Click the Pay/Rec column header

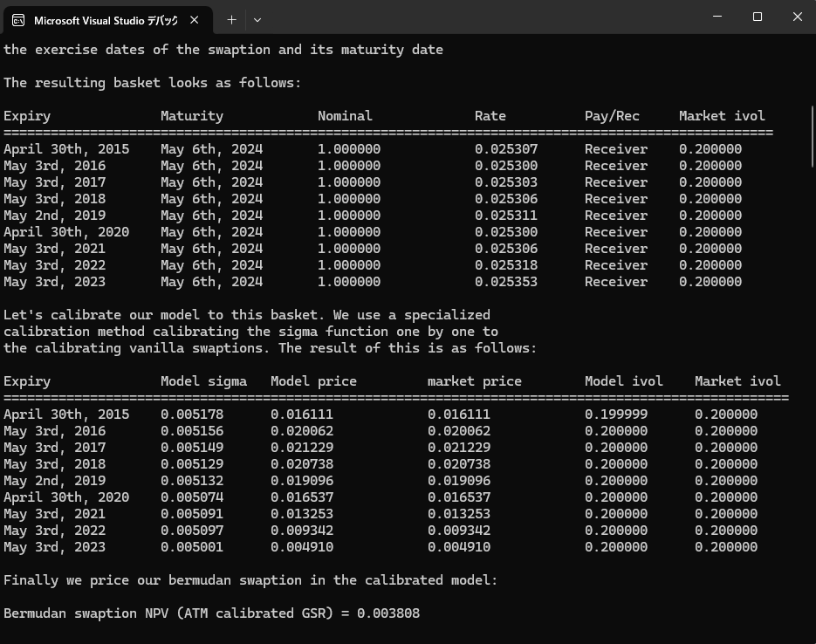(612, 116)
